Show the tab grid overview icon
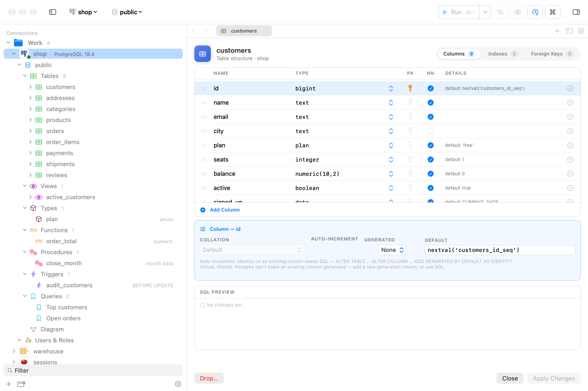The width and height of the screenshot is (588, 391). (581, 31)
